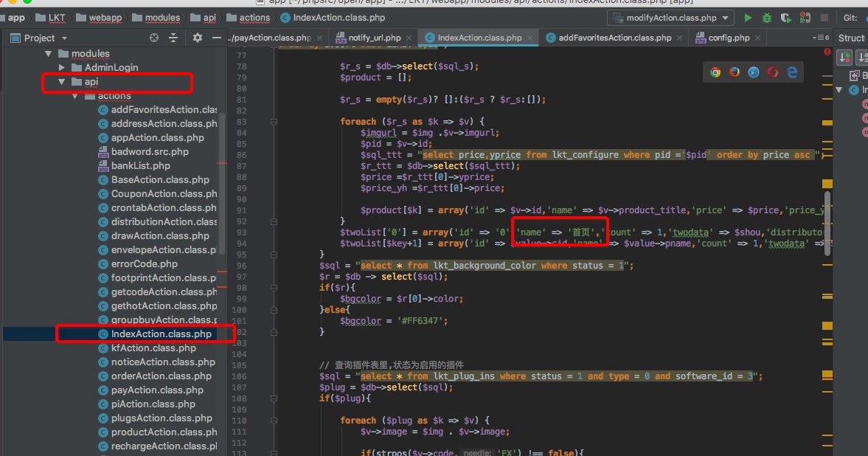Open Project panel settings gear
868x456 pixels.
click(197, 38)
